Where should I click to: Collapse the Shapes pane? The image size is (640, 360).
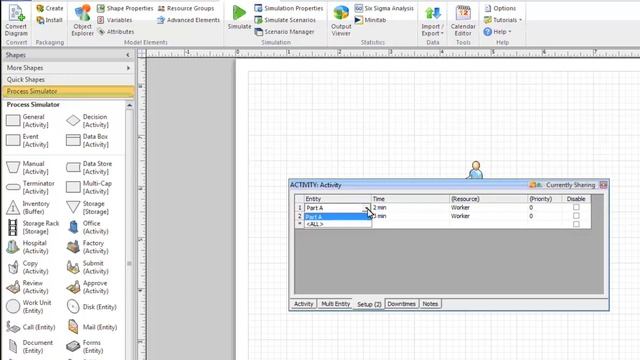click(x=128, y=55)
